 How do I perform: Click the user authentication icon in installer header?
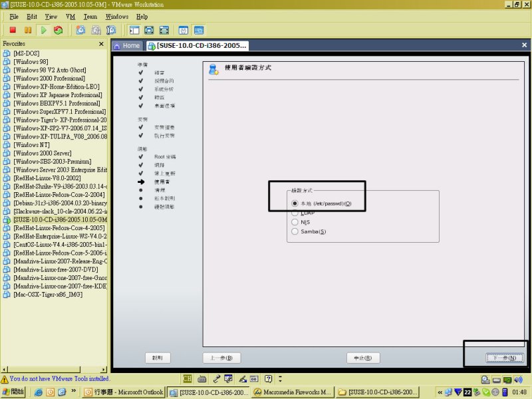coord(213,69)
